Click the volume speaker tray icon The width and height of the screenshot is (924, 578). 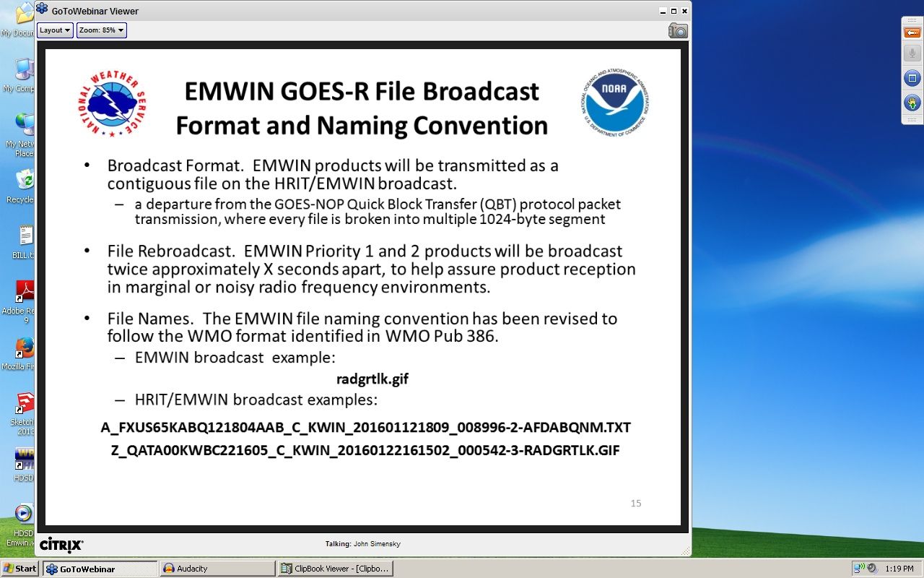(x=871, y=569)
